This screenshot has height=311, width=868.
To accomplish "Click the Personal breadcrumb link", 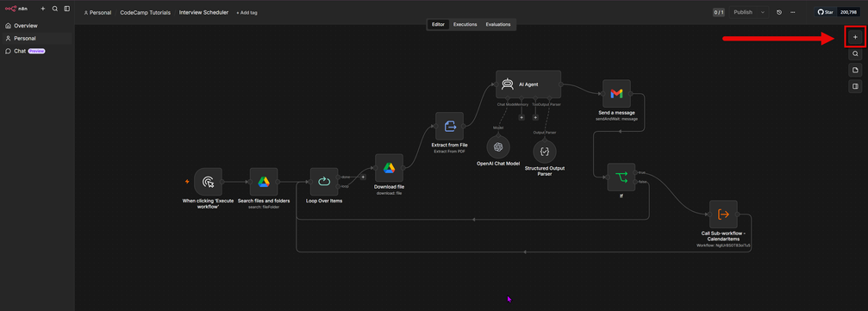I will click(97, 12).
